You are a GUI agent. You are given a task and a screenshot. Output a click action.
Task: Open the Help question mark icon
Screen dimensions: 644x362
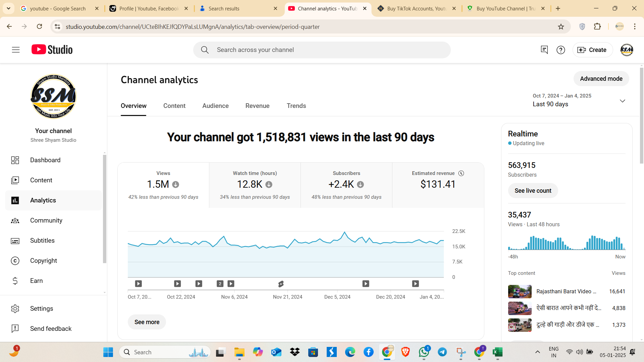[561, 50]
